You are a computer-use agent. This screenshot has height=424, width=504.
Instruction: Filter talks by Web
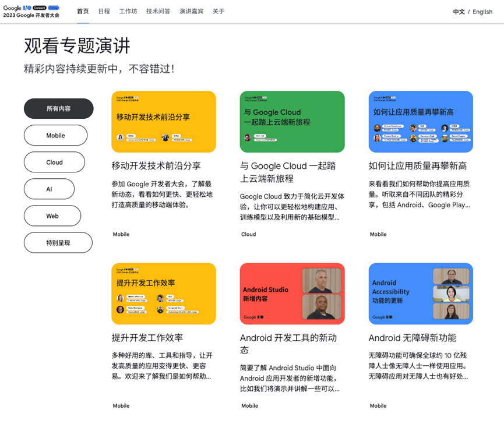point(52,216)
